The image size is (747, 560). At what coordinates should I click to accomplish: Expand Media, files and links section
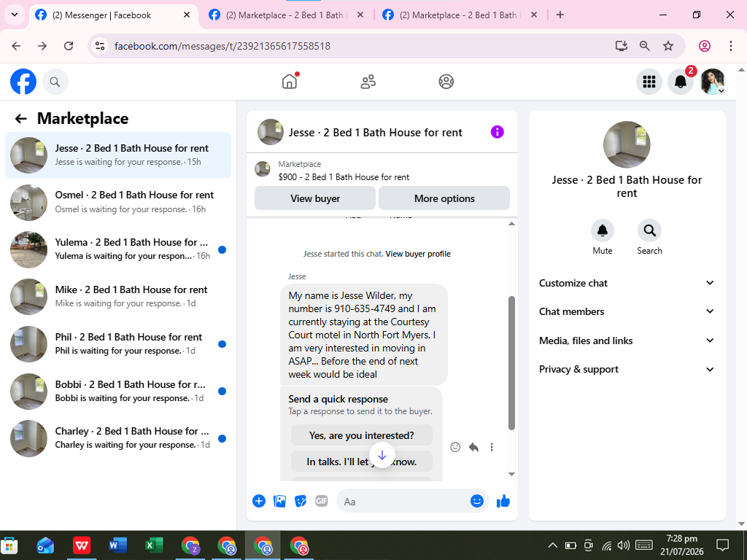[627, 341]
